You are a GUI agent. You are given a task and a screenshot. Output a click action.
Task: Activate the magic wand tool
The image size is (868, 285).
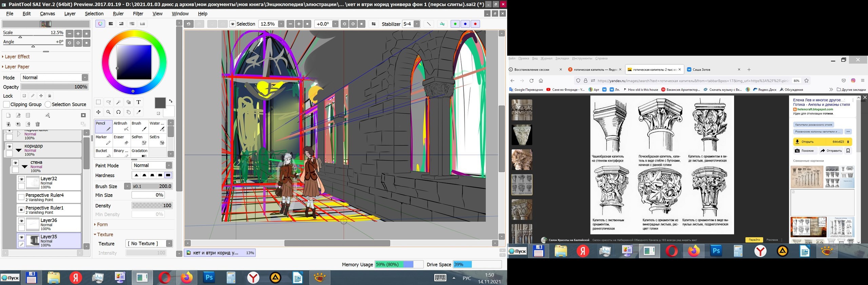(x=118, y=102)
